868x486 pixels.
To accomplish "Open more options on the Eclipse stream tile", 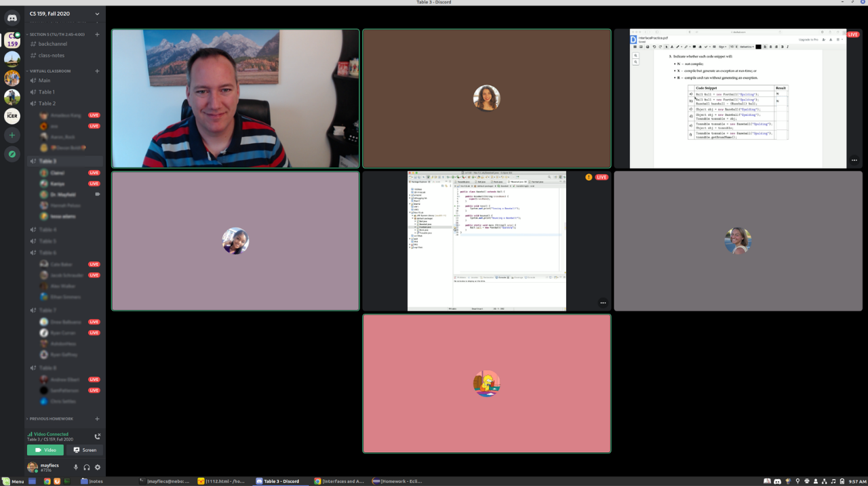I will coord(603,303).
